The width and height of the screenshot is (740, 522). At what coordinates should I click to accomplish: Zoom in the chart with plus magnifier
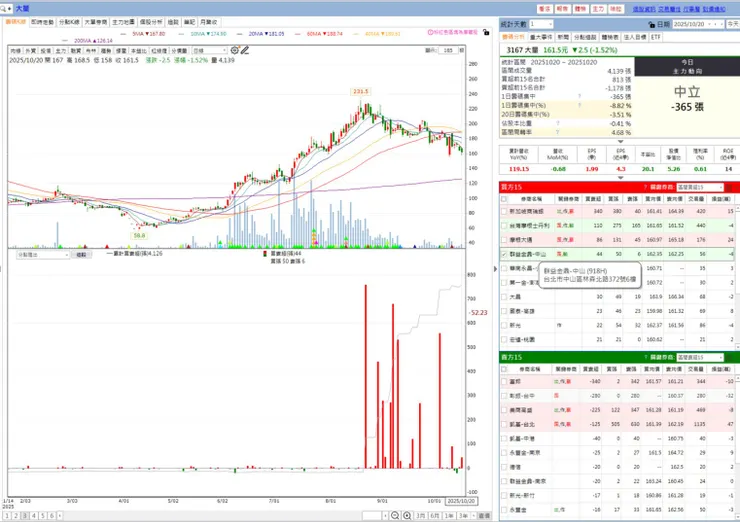click(407, 515)
